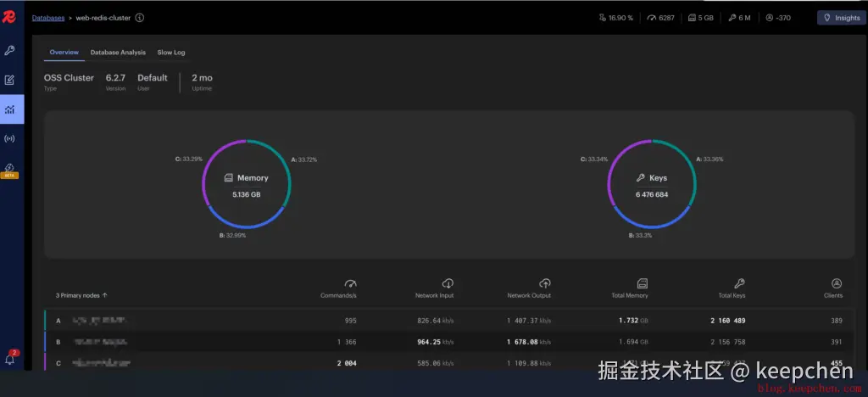868x397 pixels.
Task: Select node B row label
Action: click(58, 342)
